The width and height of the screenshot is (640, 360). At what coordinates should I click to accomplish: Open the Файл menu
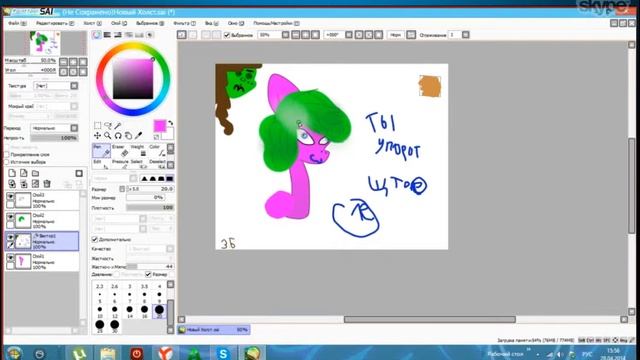coord(17,23)
